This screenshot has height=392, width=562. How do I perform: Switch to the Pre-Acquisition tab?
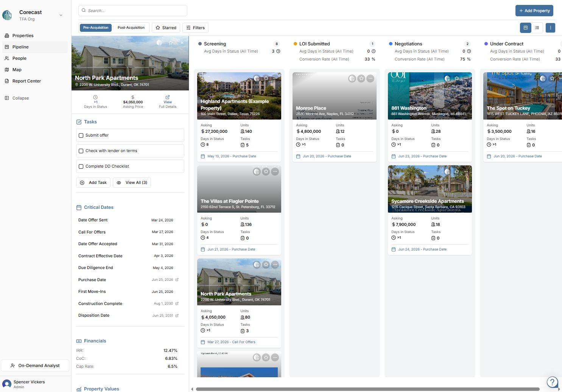point(96,28)
